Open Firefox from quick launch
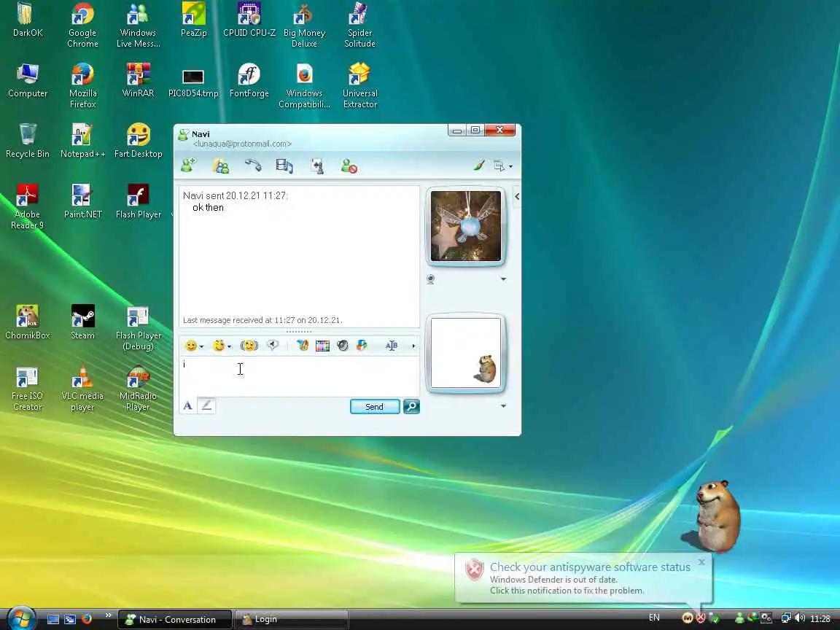The height and width of the screenshot is (630, 840). click(x=87, y=619)
